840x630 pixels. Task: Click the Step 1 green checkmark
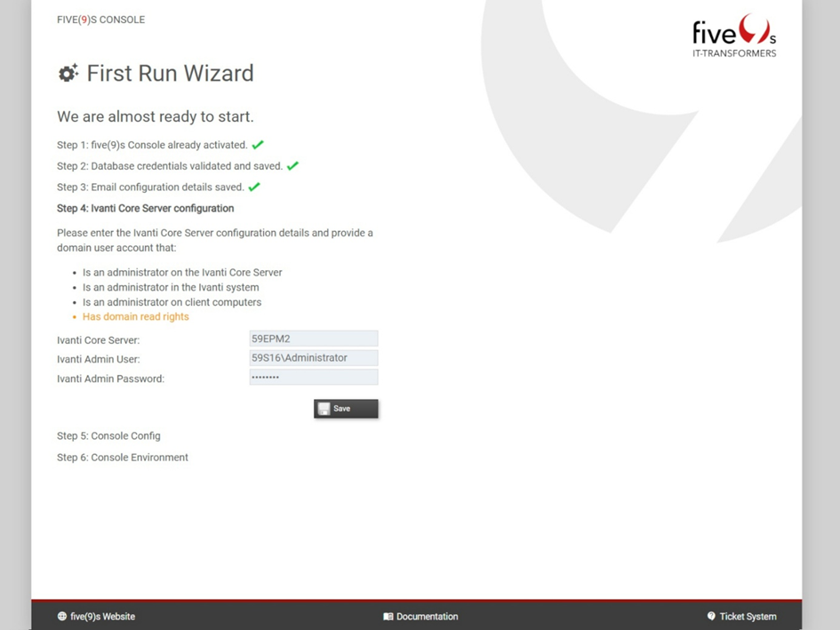[x=258, y=145]
